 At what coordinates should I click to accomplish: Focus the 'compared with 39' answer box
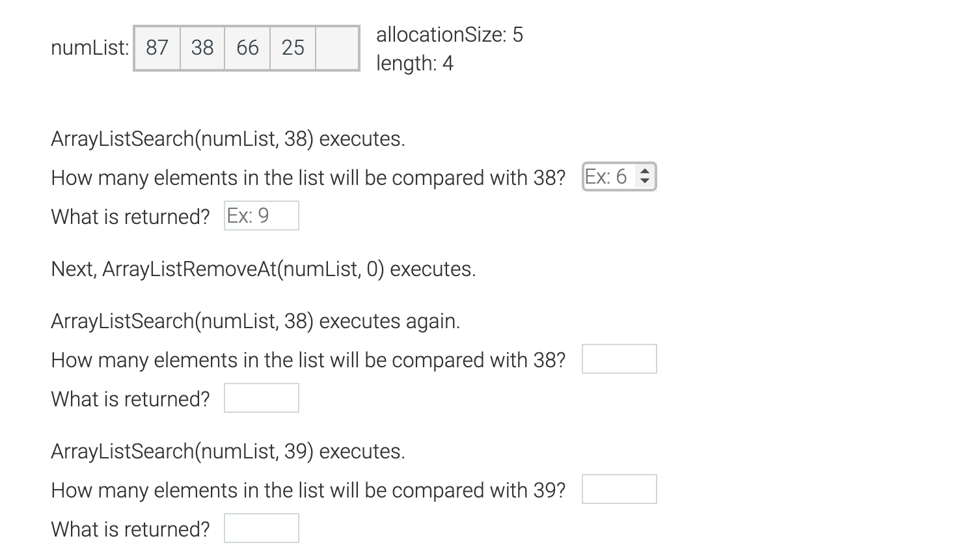click(x=619, y=489)
